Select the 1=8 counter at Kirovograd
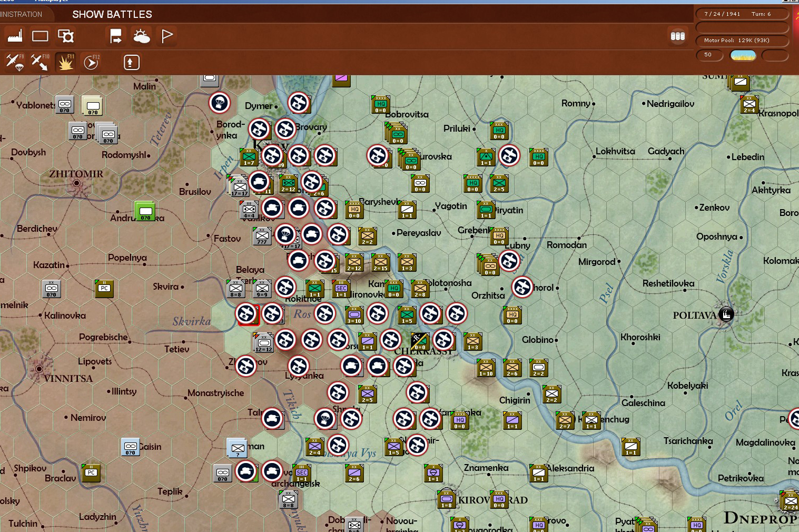 (446, 500)
